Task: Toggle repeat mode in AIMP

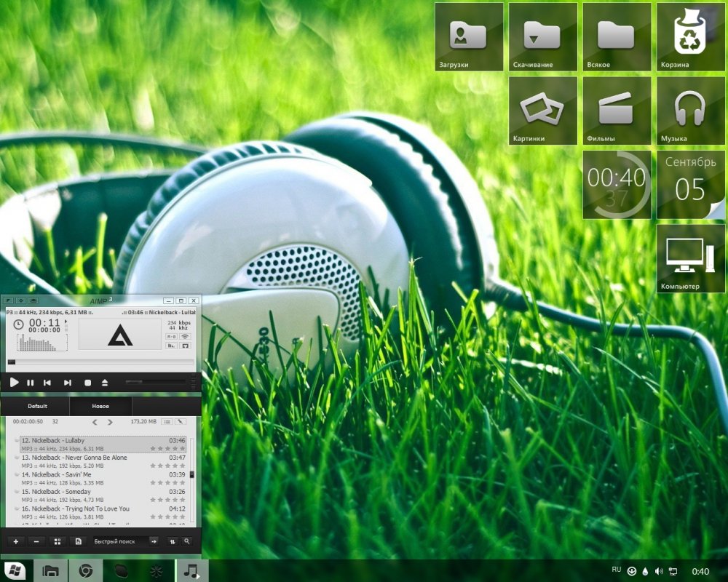Action: (185, 346)
